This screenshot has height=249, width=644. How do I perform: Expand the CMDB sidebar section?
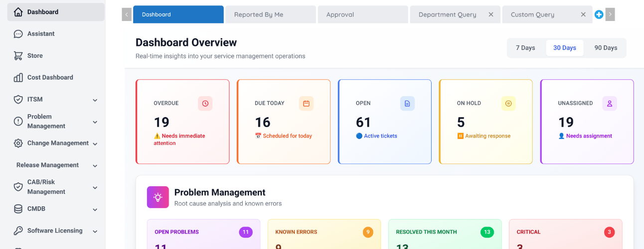tap(95, 210)
